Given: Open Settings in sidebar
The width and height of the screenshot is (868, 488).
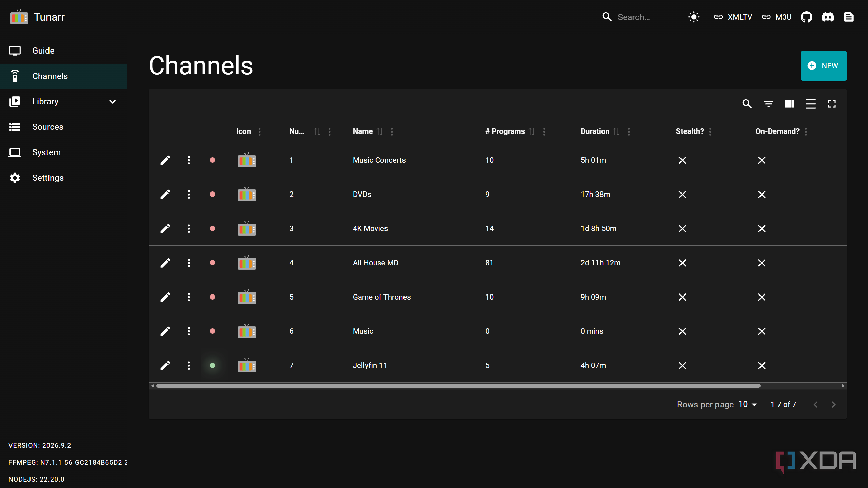Looking at the screenshot, I should [64, 178].
